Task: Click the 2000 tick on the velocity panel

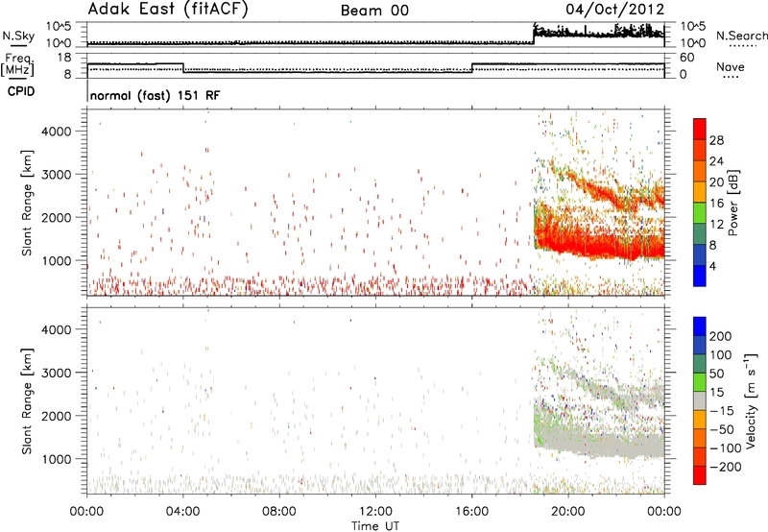Action: [x=57, y=416]
